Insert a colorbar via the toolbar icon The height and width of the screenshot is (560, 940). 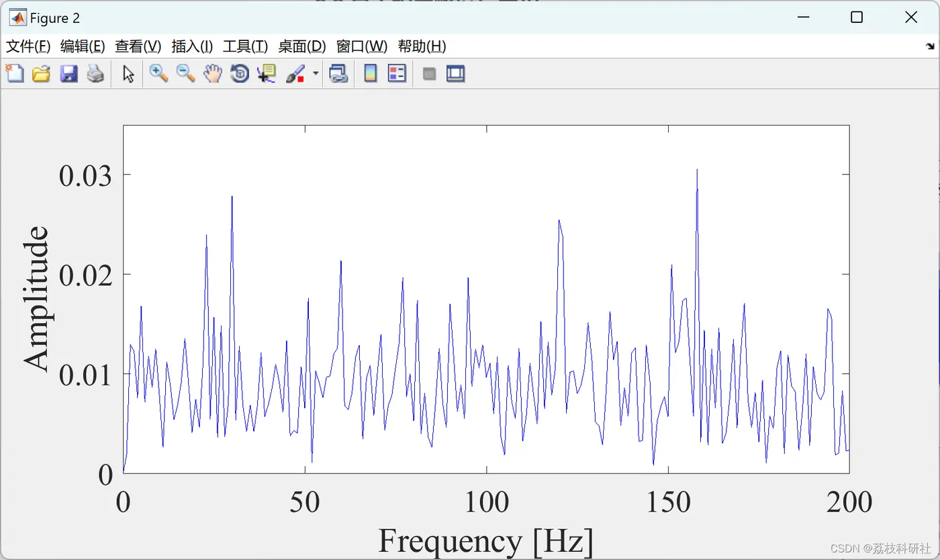[x=370, y=73]
